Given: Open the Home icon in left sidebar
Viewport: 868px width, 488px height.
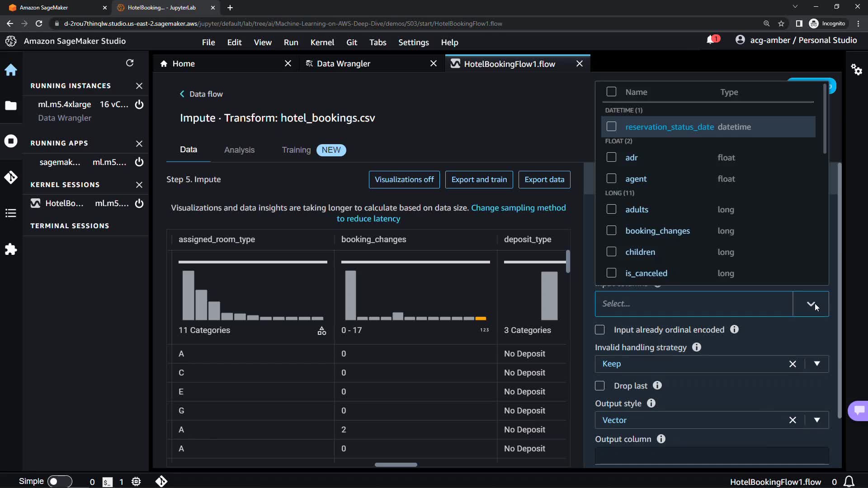Looking at the screenshot, I should [11, 70].
